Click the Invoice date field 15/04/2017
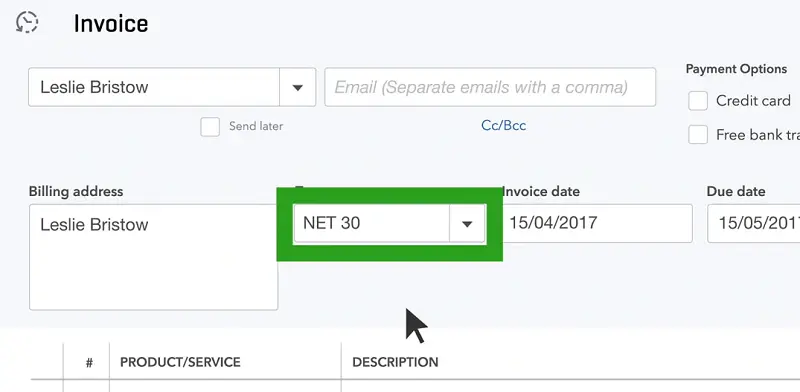 coord(597,224)
